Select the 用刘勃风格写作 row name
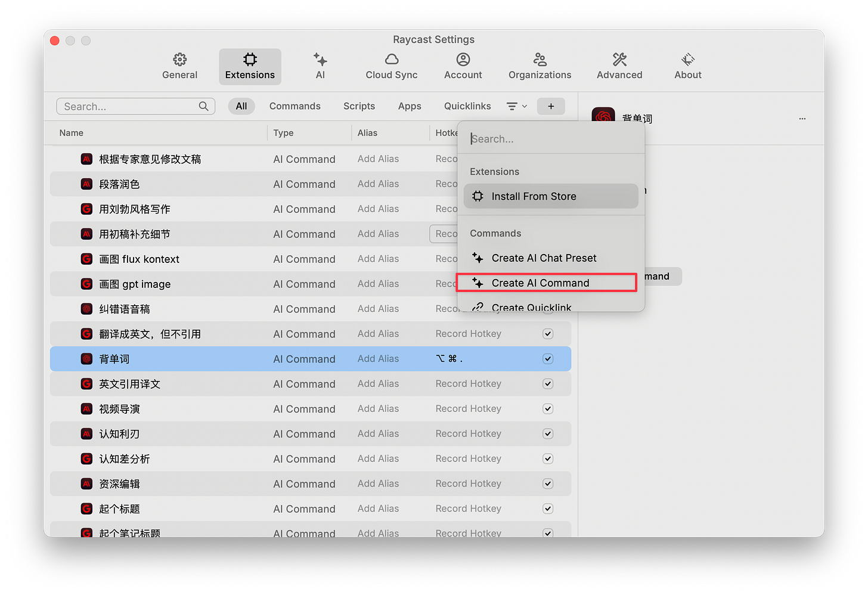The image size is (868, 595). point(135,209)
